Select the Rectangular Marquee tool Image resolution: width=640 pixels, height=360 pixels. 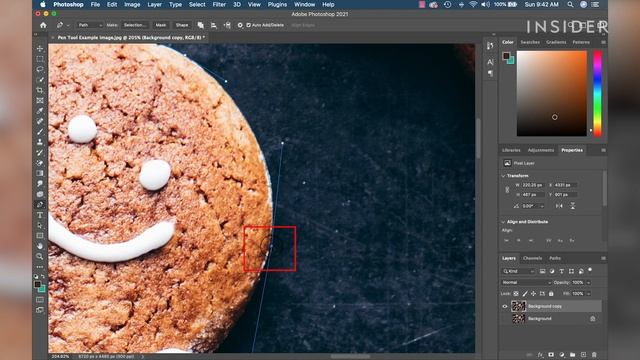pyautogui.click(x=40, y=59)
